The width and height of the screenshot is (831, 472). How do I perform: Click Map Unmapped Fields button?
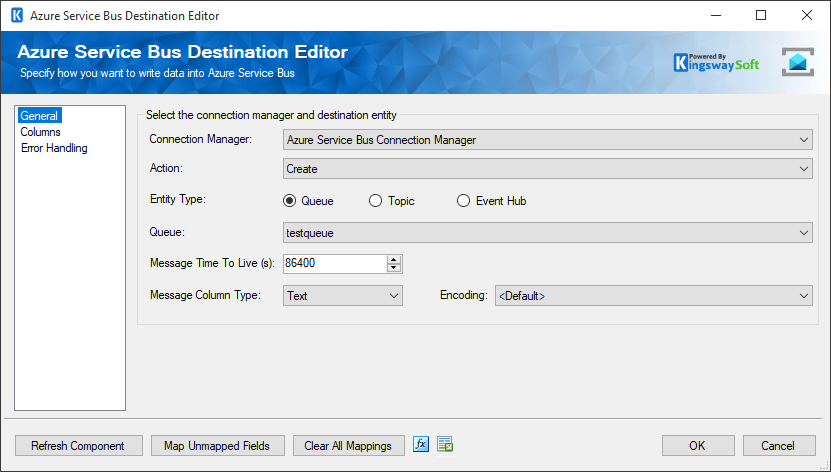click(217, 446)
